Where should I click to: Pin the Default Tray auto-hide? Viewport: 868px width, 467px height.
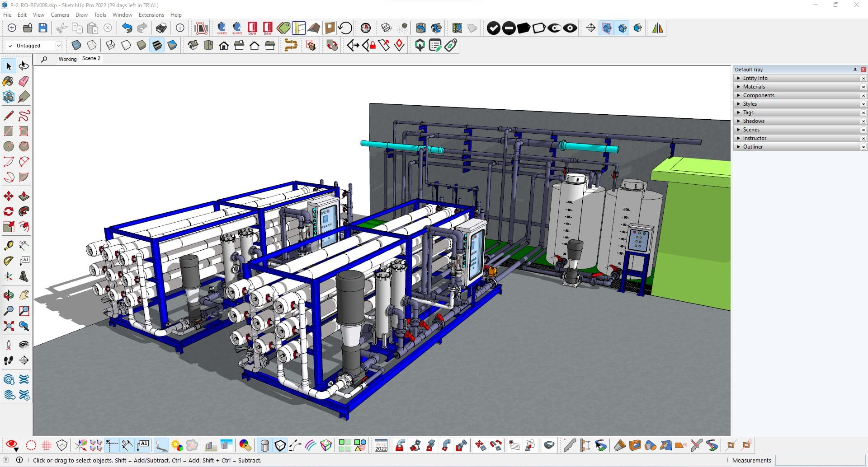tap(855, 70)
